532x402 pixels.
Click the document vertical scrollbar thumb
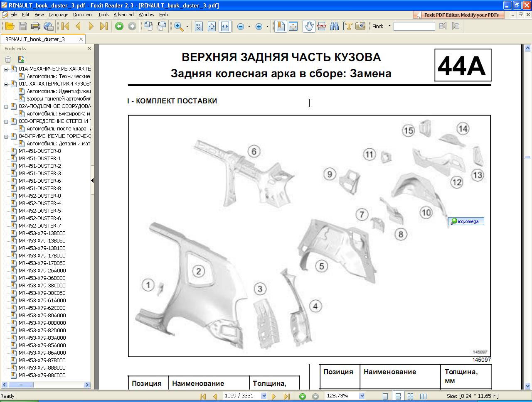(527, 158)
